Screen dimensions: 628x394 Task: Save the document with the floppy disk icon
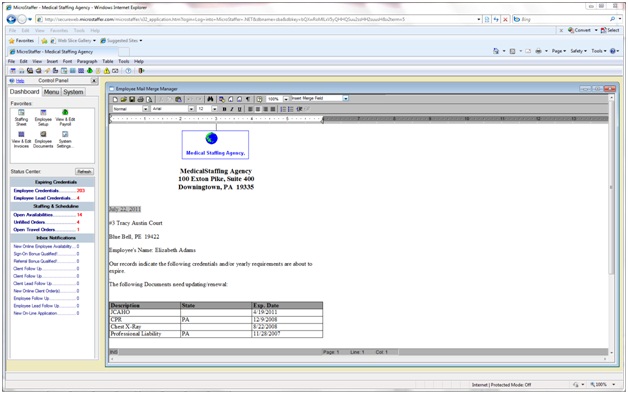click(x=132, y=99)
